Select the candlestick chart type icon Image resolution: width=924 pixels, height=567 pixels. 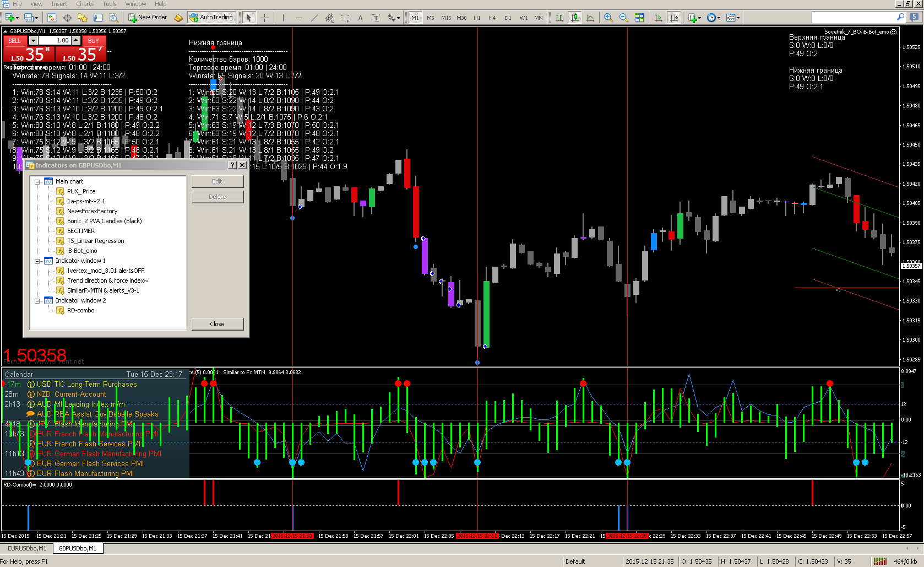[575, 18]
